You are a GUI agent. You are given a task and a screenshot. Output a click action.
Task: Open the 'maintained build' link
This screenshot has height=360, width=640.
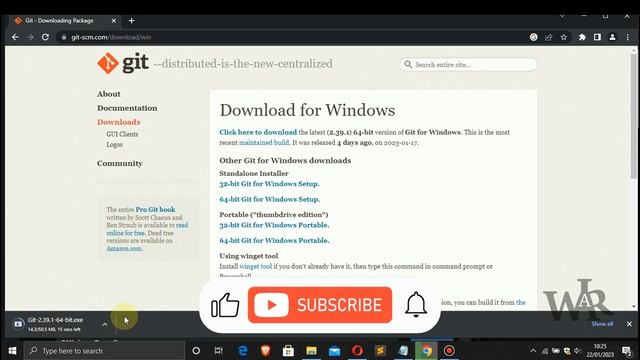(x=264, y=142)
